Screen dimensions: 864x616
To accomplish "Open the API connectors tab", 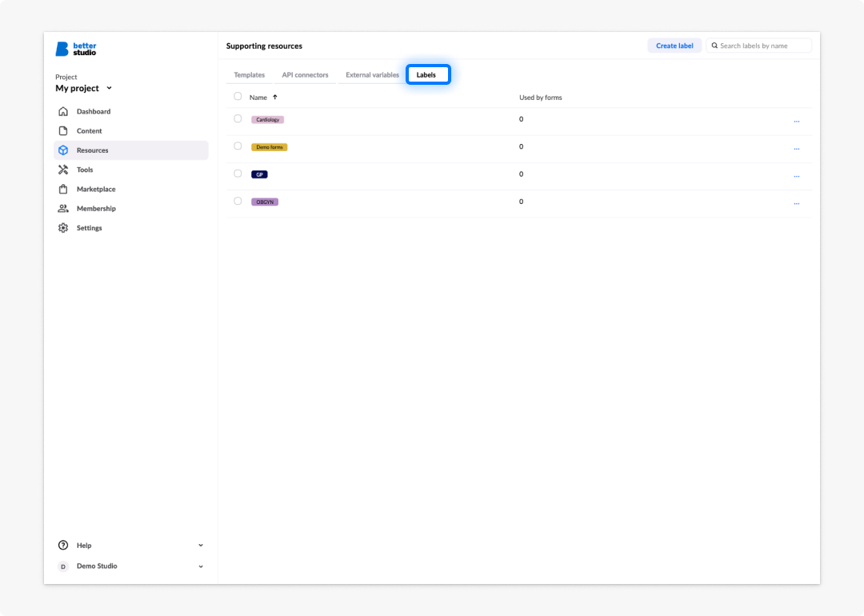I will (306, 75).
